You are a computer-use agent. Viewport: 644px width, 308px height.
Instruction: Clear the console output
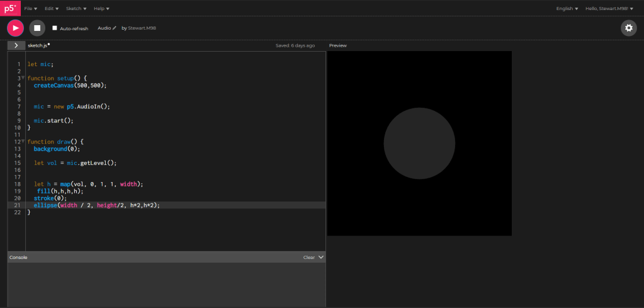pos(308,257)
